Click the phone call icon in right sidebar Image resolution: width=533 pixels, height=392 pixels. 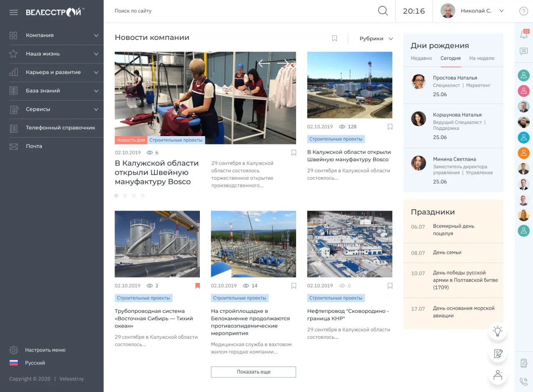pos(524,381)
